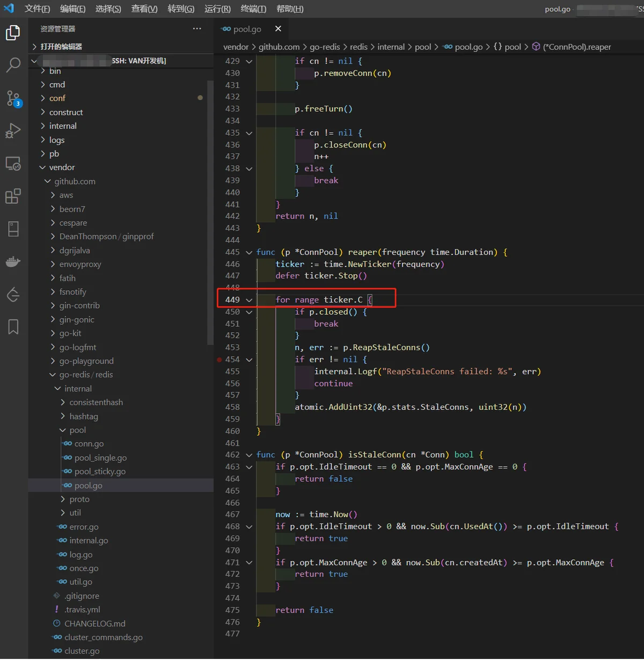Fold the code at line 445
Image resolution: width=644 pixels, height=660 pixels.
249,252
